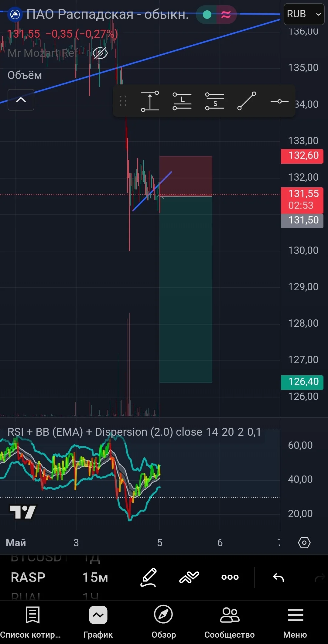
Task: Open the indicators icon
Action: 189,577
